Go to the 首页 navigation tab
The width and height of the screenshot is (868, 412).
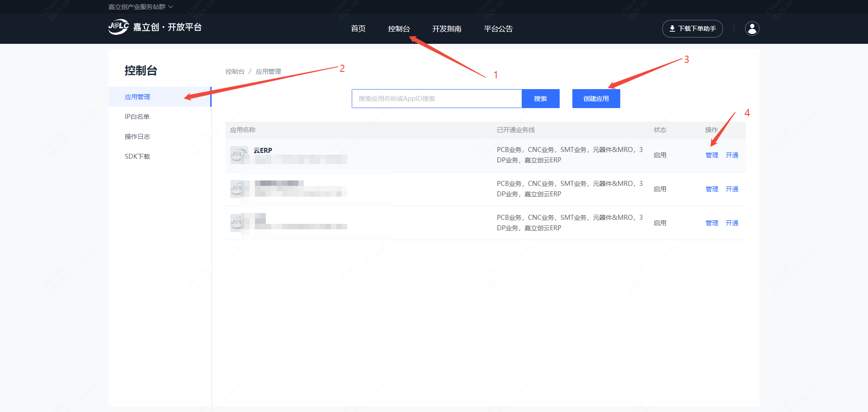click(358, 28)
